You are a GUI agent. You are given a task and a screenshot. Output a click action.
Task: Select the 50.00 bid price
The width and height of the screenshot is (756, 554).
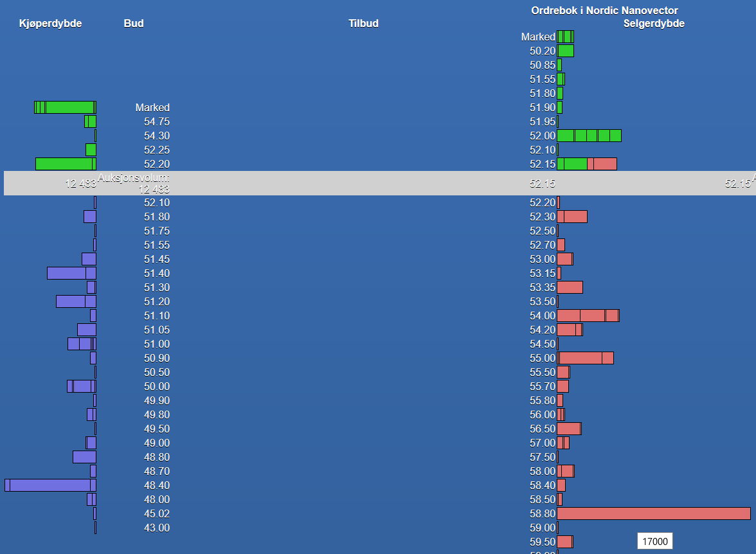pos(157,387)
